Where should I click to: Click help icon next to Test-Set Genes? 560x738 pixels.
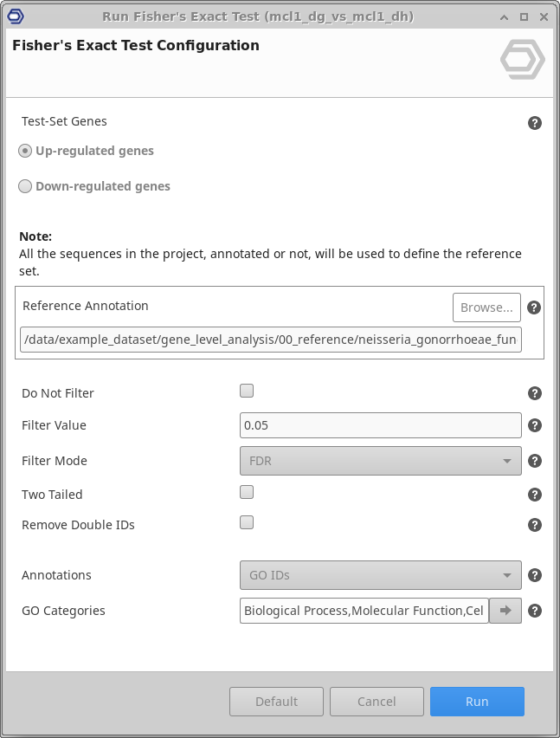[x=535, y=123]
